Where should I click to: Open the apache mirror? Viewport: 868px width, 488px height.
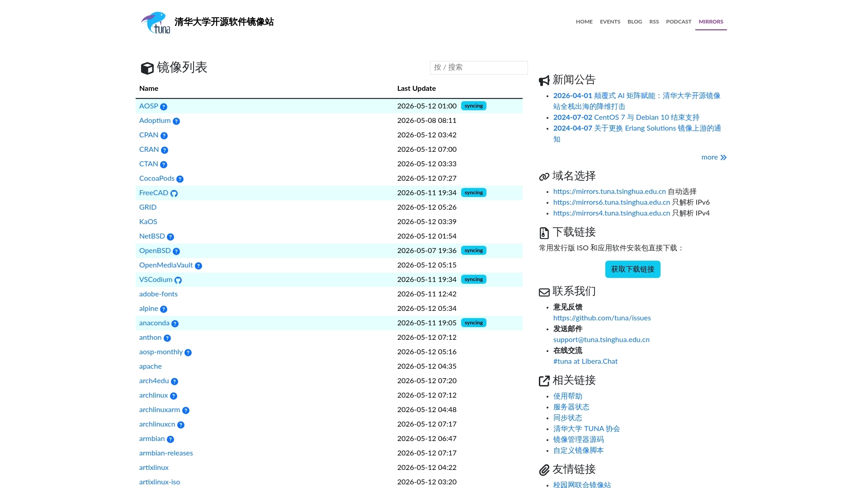(151, 366)
